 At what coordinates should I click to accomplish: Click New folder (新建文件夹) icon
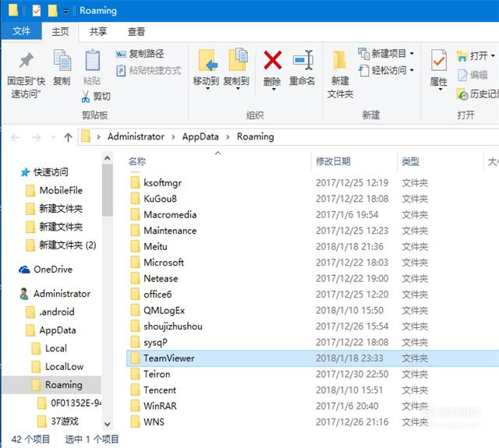pos(340,61)
